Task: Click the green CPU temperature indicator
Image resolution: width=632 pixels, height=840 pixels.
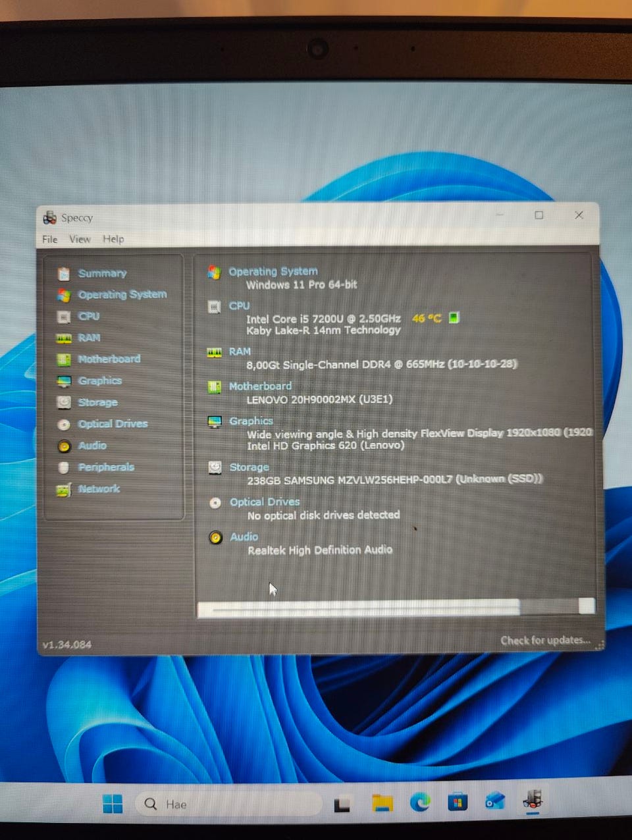Action: tap(454, 318)
